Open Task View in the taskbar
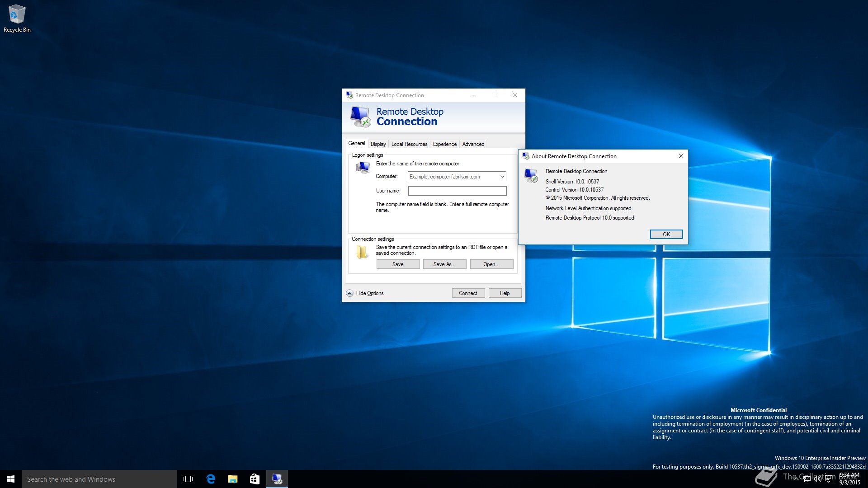Viewport: 868px width, 488px height. tap(188, 479)
